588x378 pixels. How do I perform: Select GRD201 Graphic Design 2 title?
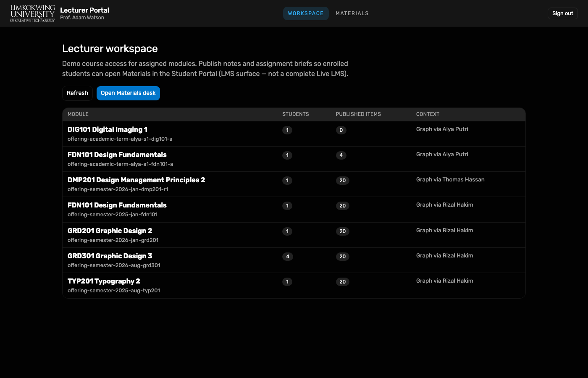tap(110, 231)
